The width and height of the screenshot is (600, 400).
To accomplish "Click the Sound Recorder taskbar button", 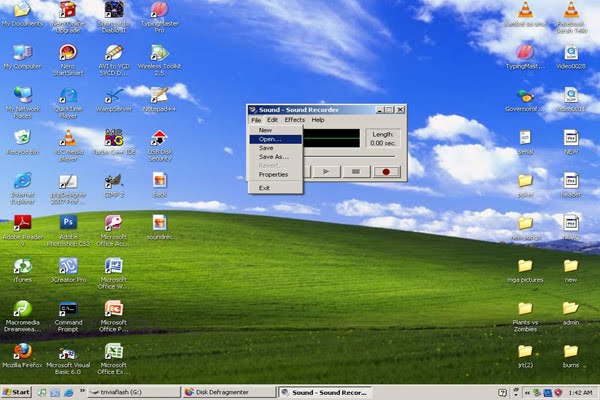I will (x=324, y=392).
